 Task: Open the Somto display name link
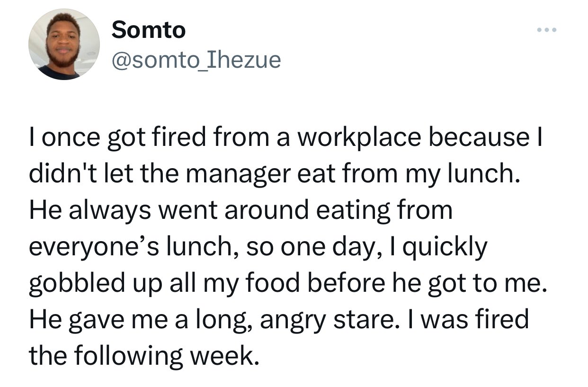pos(149,31)
